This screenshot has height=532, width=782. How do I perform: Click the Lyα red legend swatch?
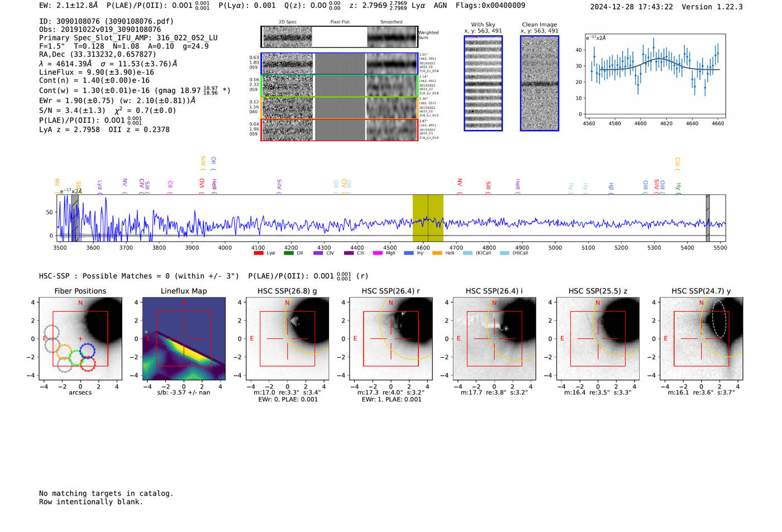(258, 253)
